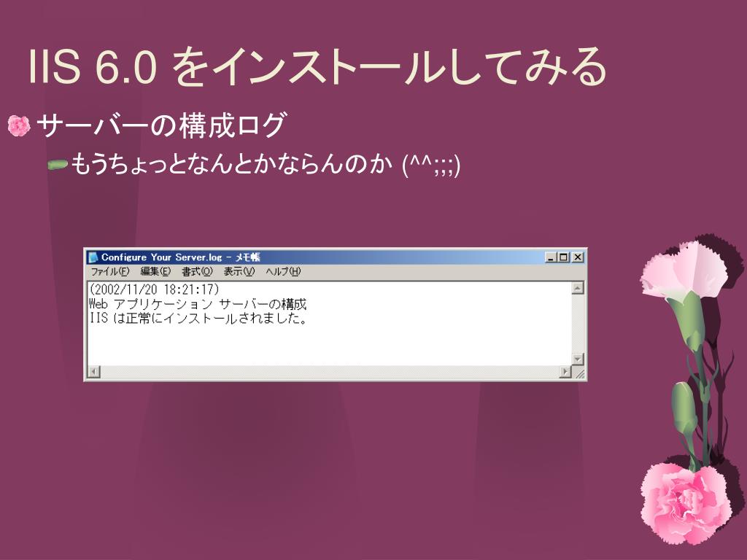
Task: Click the horizontal scrollbar right arrow
Action: [565, 371]
